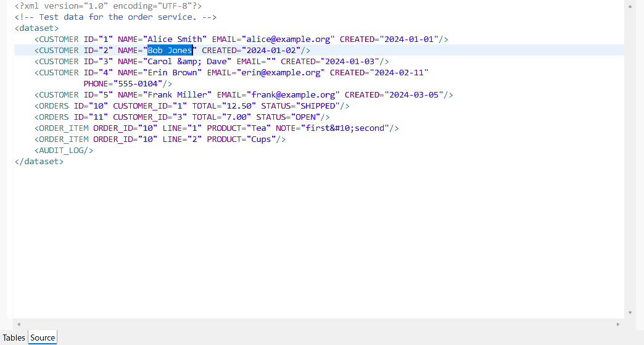Click the date value "2024-01-01"
The height and width of the screenshot is (345, 644).
click(x=409, y=39)
